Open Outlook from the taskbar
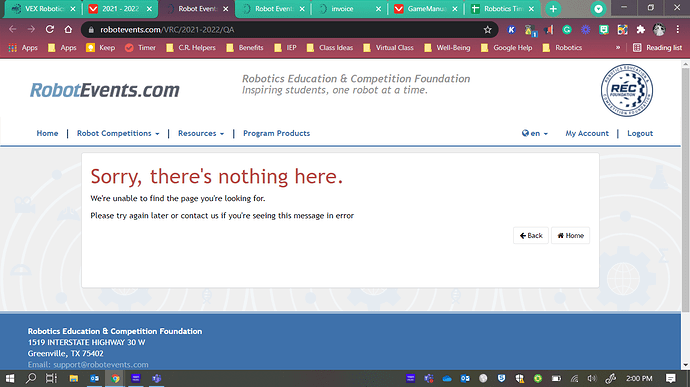Viewport: 690px width, 387px height. pos(94,378)
